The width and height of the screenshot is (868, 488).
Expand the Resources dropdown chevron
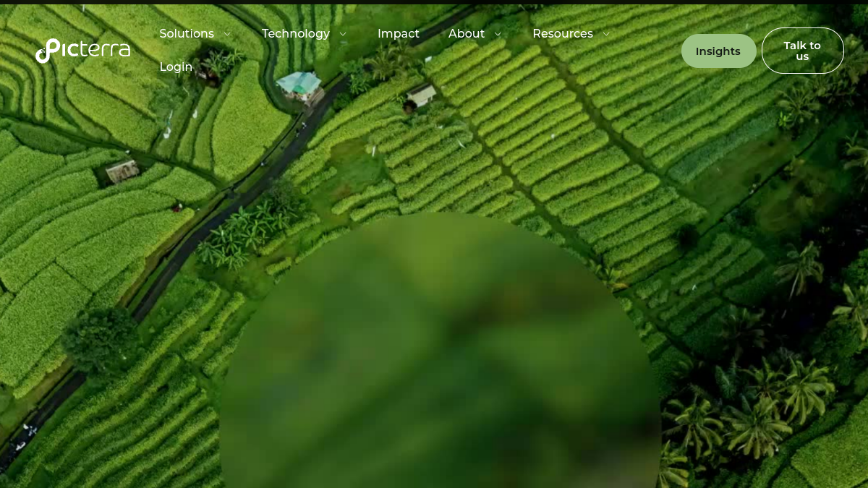click(606, 34)
